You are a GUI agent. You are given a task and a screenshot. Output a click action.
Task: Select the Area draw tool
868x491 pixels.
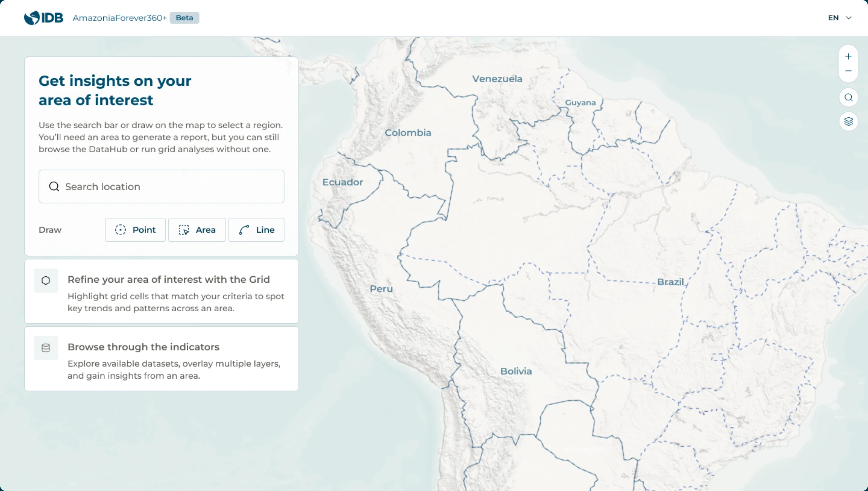tap(197, 230)
